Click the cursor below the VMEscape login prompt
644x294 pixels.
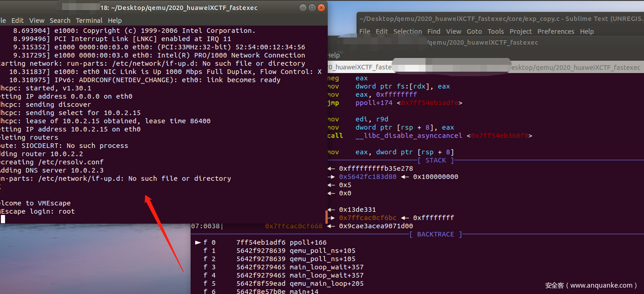point(3,219)
